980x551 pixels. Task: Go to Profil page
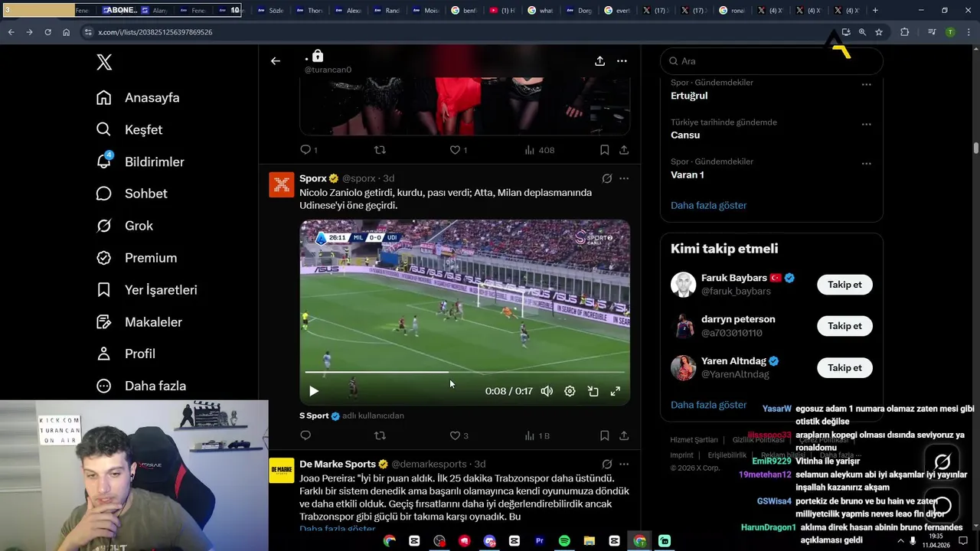(126, 354)
